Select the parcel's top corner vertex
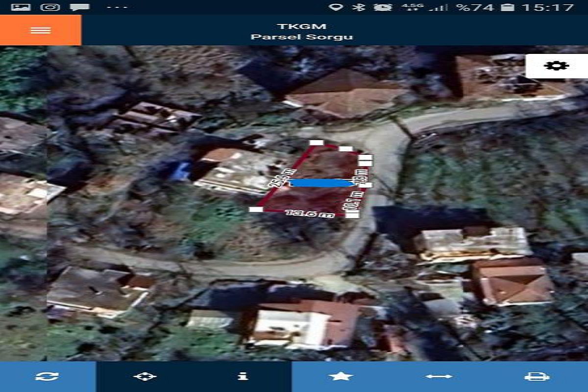The height and width of the screenshot is (392, 588). point(316,143)
